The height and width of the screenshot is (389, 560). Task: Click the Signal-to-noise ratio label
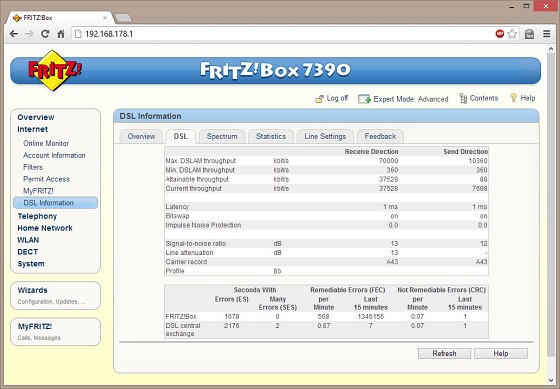196,244
